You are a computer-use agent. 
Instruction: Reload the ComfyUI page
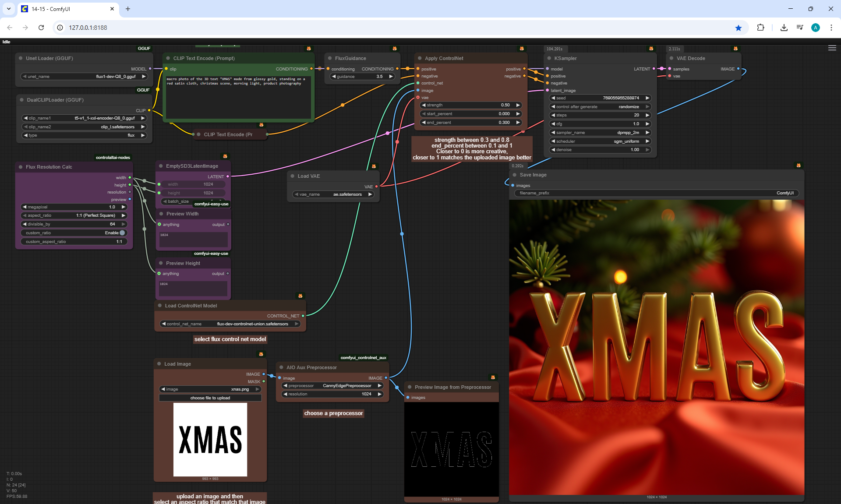41,28
